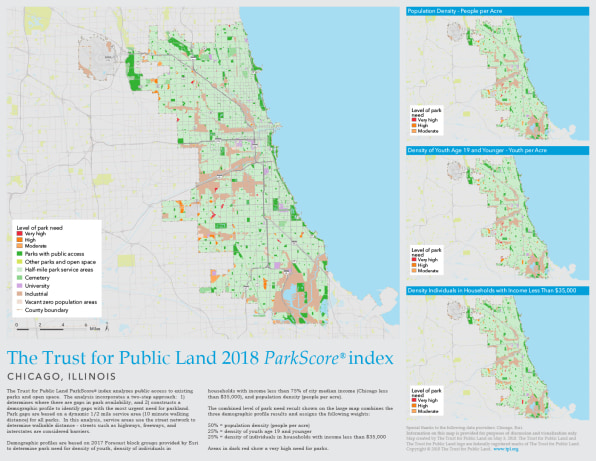Viewport: 596px width, 461px height.
Task: Click the 'CHICAGO, ILLINOIS' subtitle
Action: pyautogui.click(x=62, y=377)
